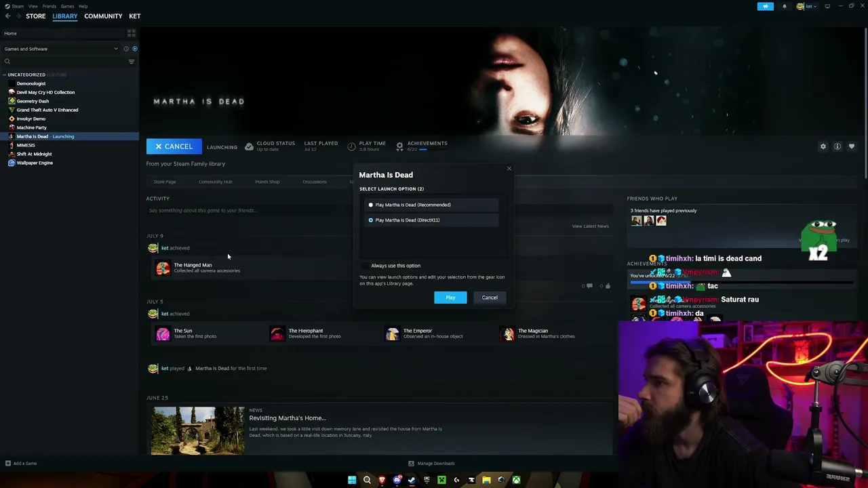Open Revisiting Martha's Home news thumbnail
This screenshot has height=488, width=868.
click(x=198, y=430)
